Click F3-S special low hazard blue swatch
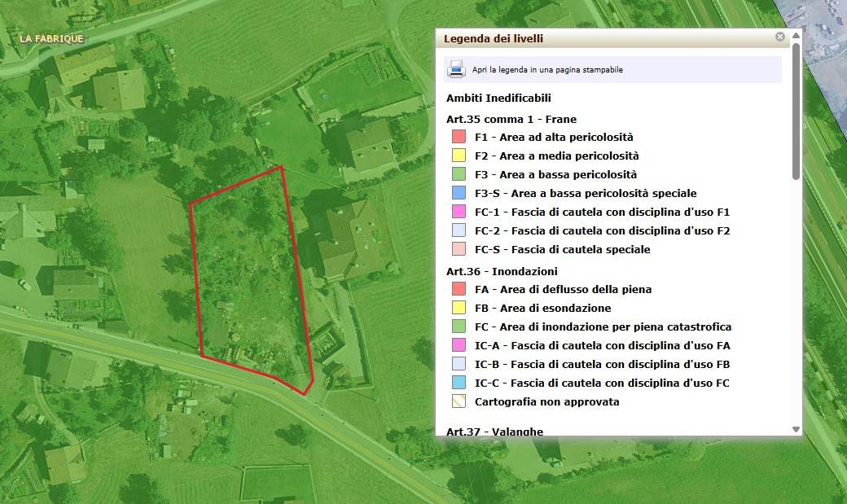The width and height of the screenshot is (847, 504). click(x=459, y=193)
